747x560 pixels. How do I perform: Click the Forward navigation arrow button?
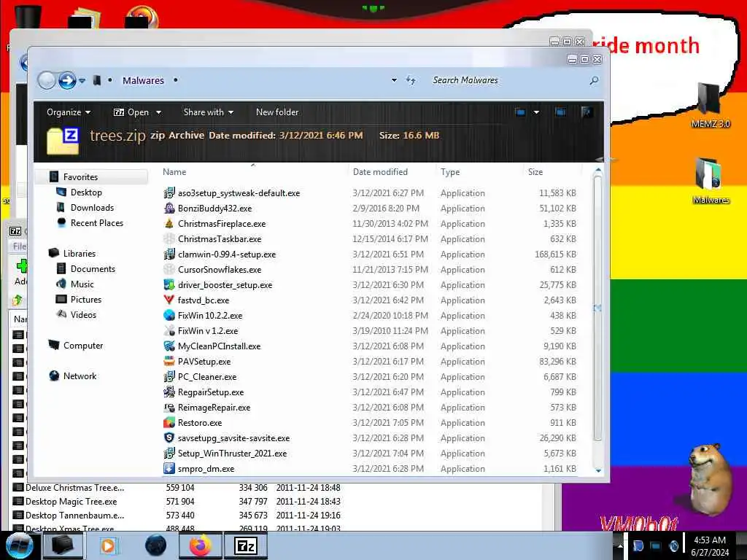click(x=67, y=80)
